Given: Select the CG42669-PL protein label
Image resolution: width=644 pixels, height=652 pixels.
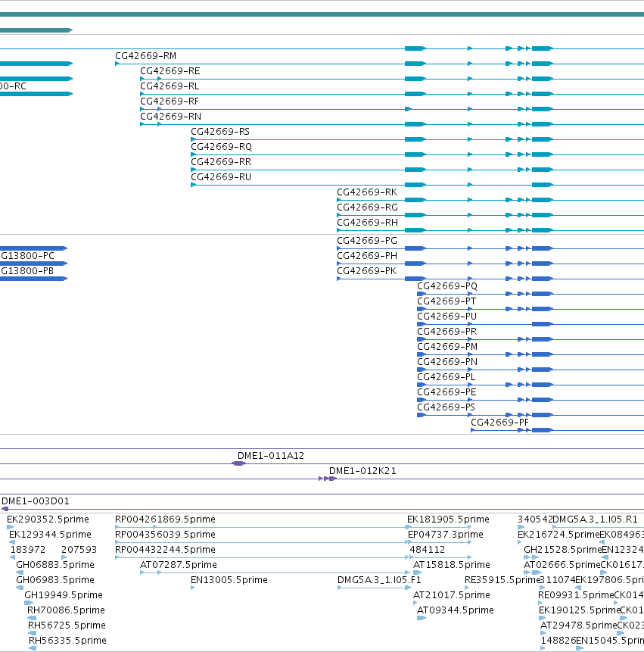Looking at the screenshot, I should click(x=446, y=377).
